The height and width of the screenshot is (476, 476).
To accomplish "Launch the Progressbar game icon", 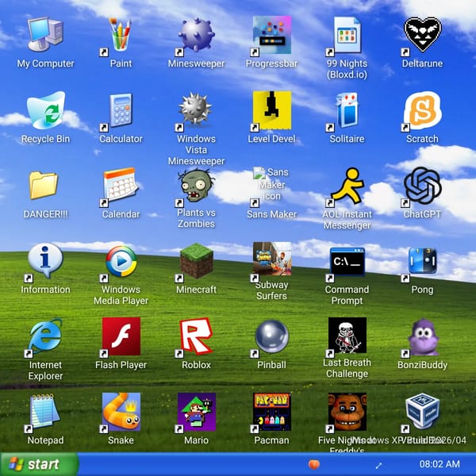I will tap(271, 35).
